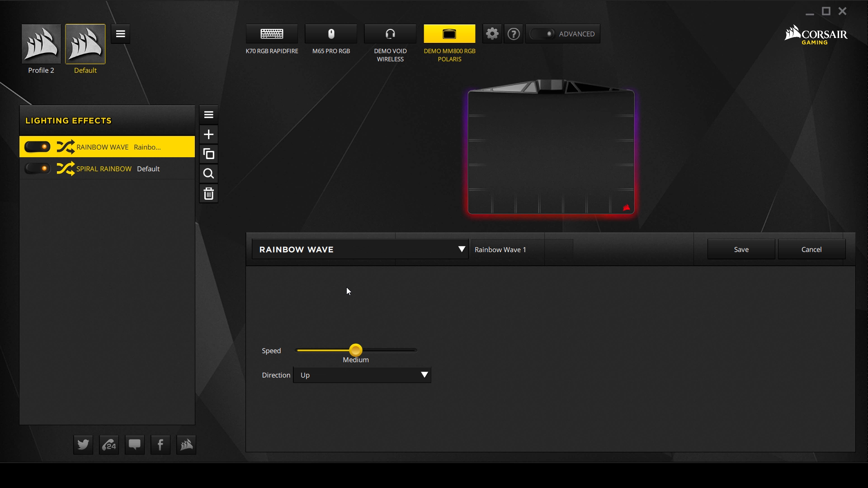
Task: Drag the Speed slider to adjust rate
Action: coord(355,350)
